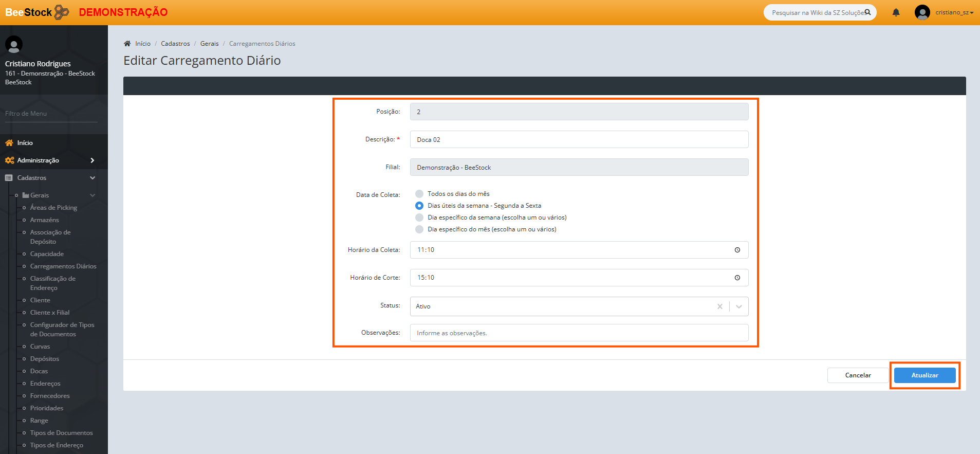Click the Cancelar button
980x454 pixels.
[858, 375]
